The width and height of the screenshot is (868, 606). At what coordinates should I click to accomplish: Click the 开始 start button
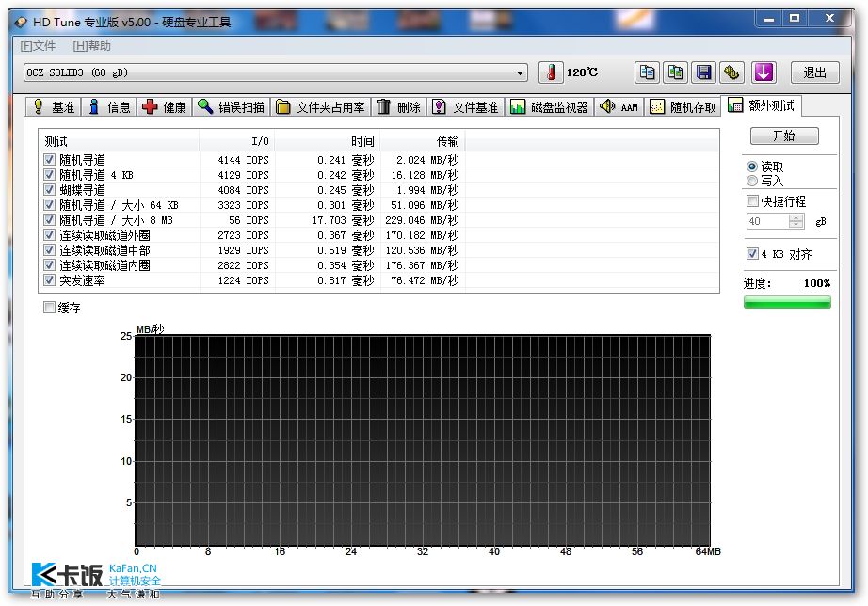(x=784, y=136)
